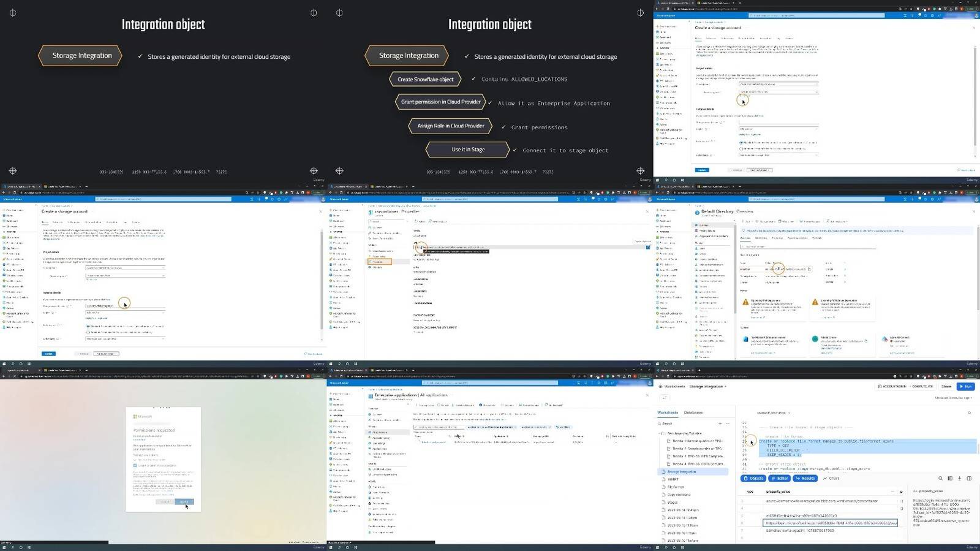Open Windows Start under the Snowflake window
This screenshot has width=980, height=551.
pyautogui.click(x=658, y=547)
